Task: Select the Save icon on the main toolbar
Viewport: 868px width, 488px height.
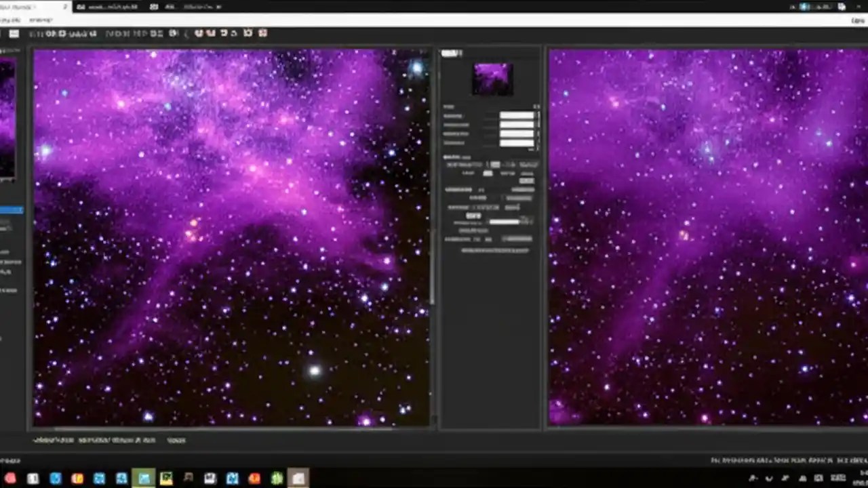Action: 15,33
